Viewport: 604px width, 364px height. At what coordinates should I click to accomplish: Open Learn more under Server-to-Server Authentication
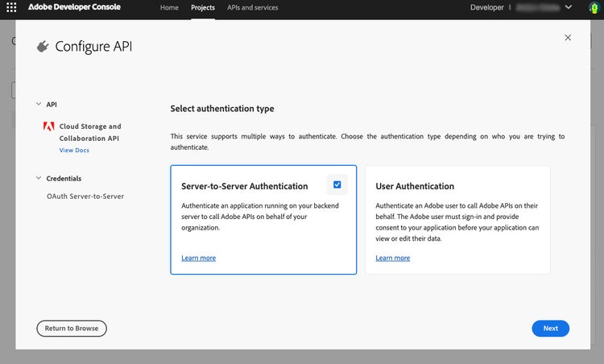tap(198, 258)
